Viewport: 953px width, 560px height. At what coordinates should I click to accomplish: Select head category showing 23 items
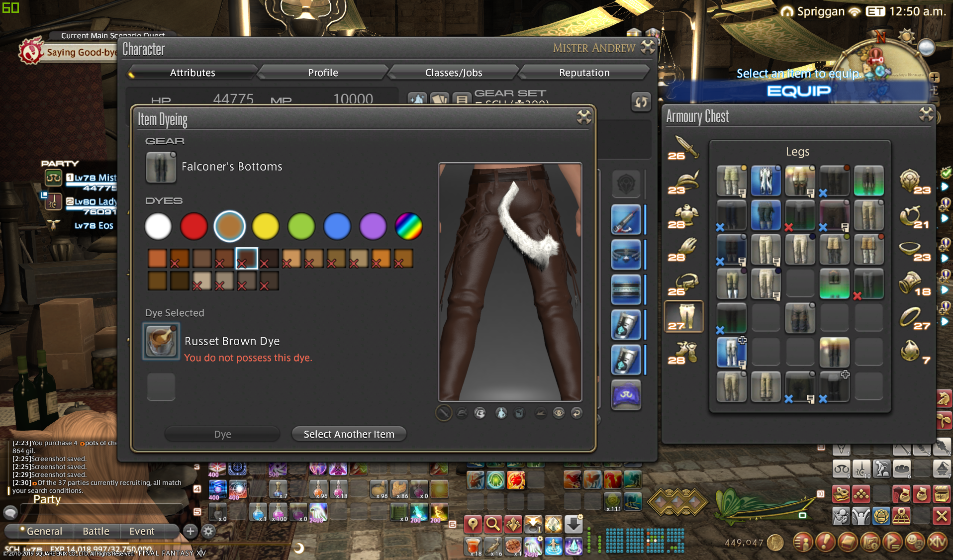[684, 182]
